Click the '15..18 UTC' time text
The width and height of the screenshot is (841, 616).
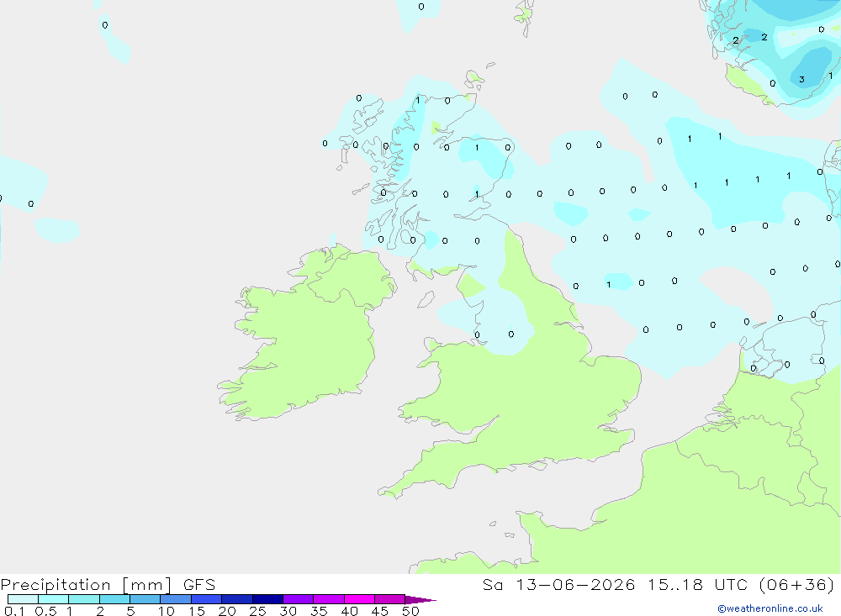tap(697, 584)
